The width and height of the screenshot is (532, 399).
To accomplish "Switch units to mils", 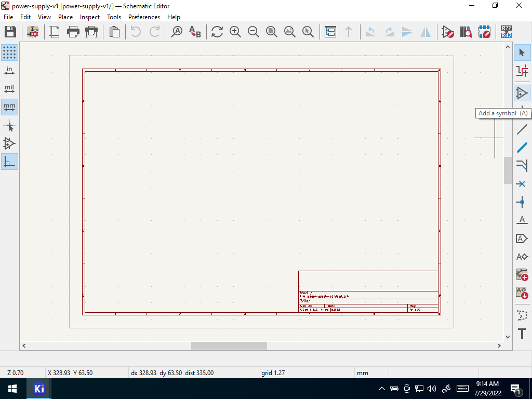I will click(x=9, y=89).
